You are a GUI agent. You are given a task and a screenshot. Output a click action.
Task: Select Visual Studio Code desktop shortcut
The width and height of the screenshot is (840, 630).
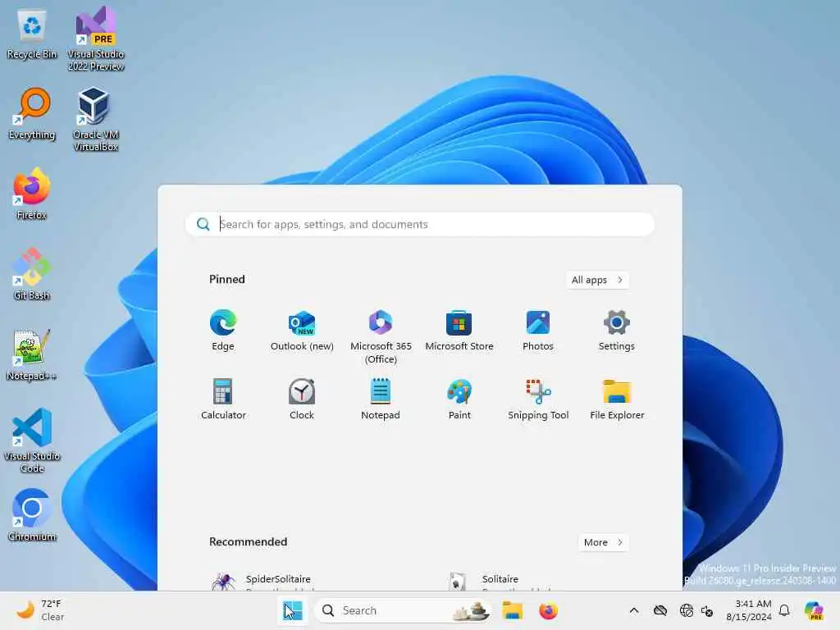32,441
